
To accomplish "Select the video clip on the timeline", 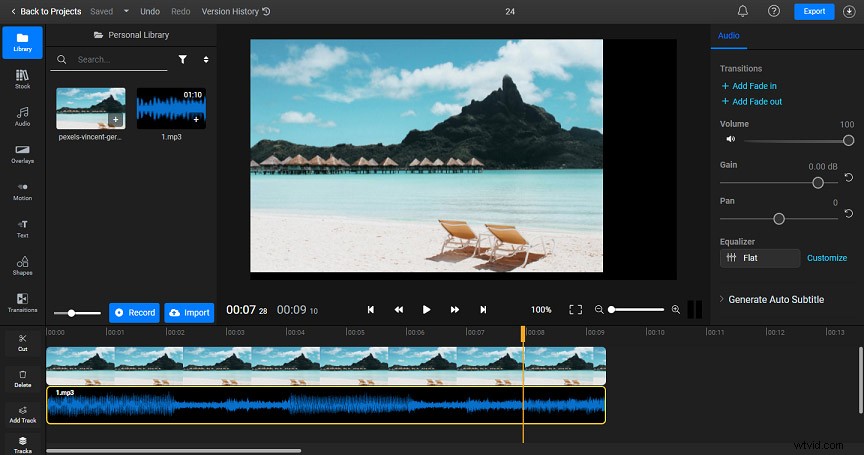I will pyautogui.click(x=326, y=365).
